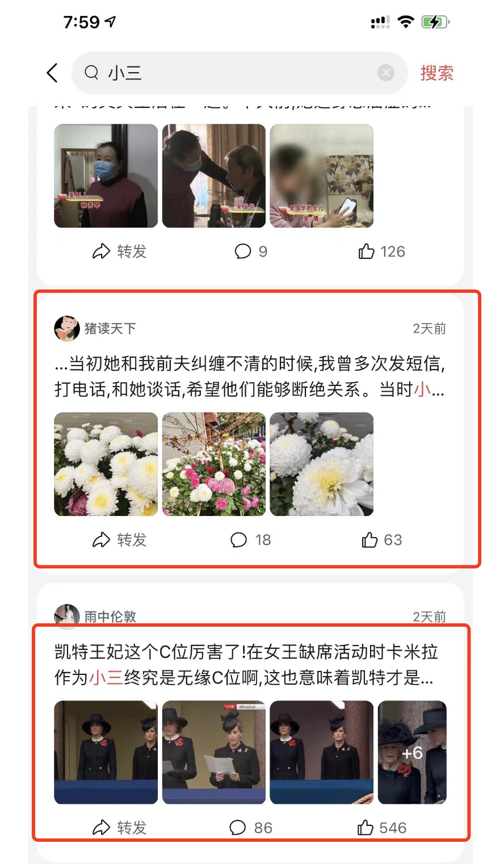Image resolution: width=504 pixels, height=864 pixels.
Task: Open the pink and red flowers photo
Action: pos(214,464)
